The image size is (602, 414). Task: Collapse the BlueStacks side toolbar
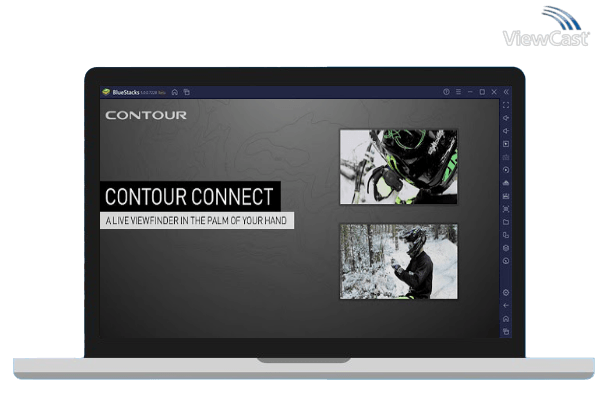(506, 92)
